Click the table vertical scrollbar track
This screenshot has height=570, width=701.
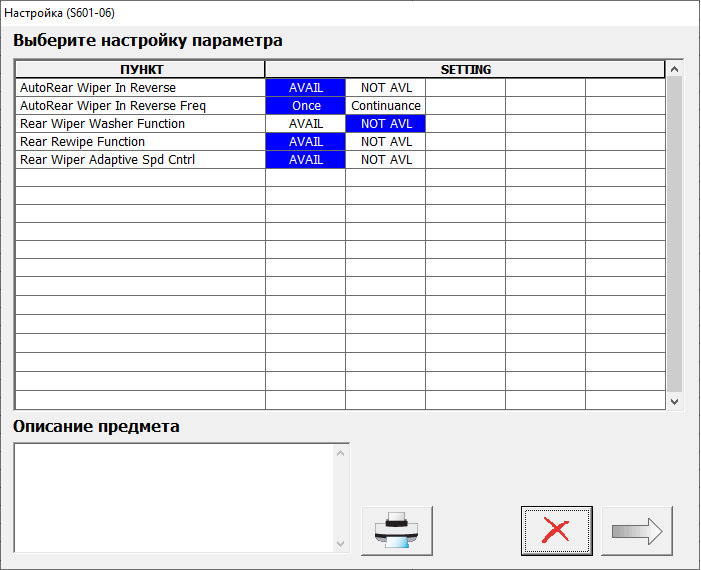(675, 235)
